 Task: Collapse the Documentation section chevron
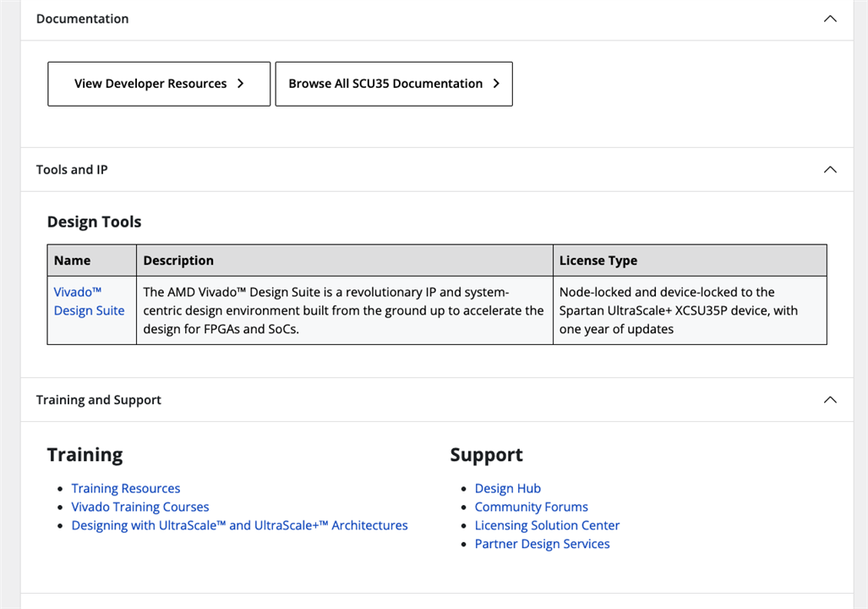(830, 19)
